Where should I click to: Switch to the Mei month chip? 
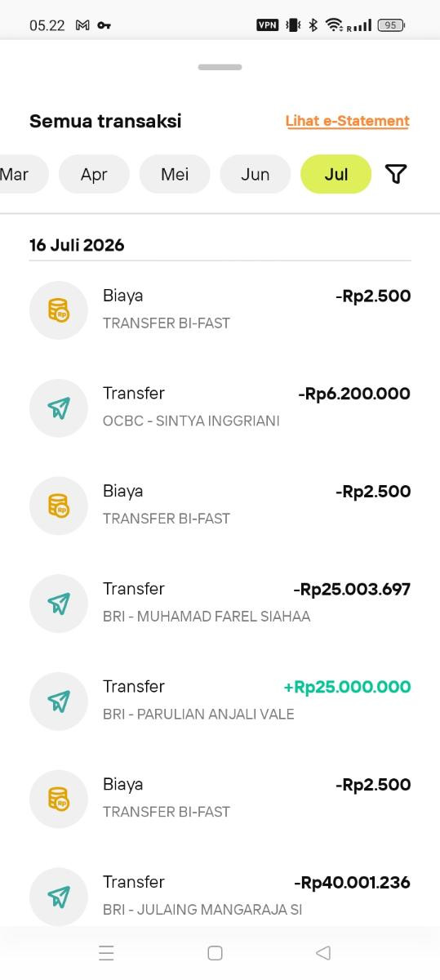click(x=175, y=174)
